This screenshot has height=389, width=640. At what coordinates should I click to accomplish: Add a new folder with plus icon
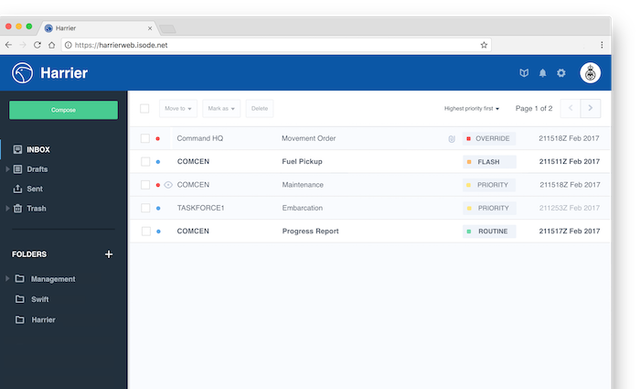(109, 254)
